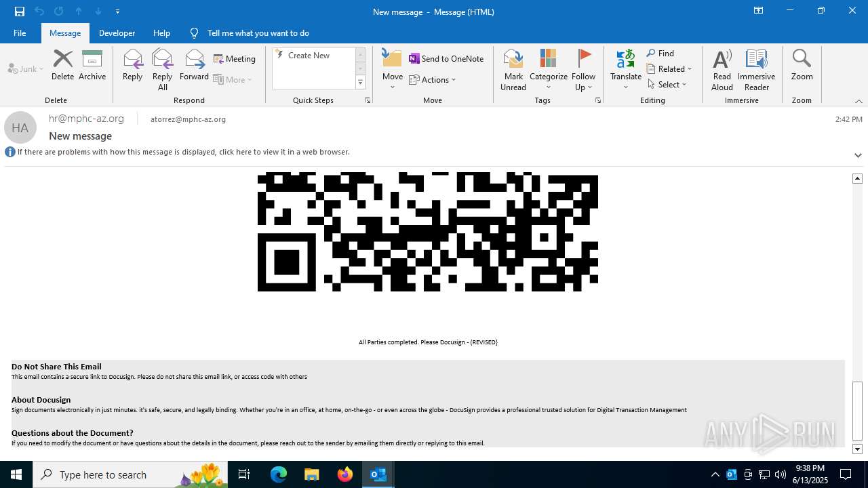Click the QR code image in the email
The width and height of the screenshot is (868, 488).
pos(427,232)
